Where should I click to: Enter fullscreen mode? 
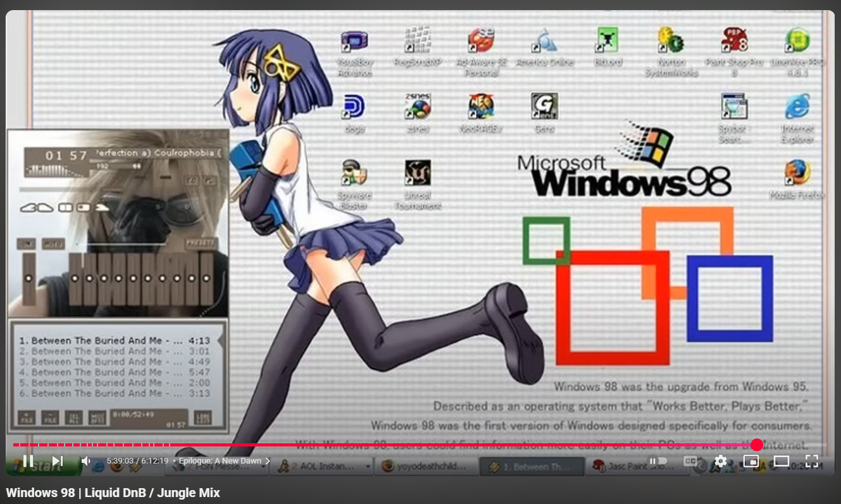[x=812, y=461]
